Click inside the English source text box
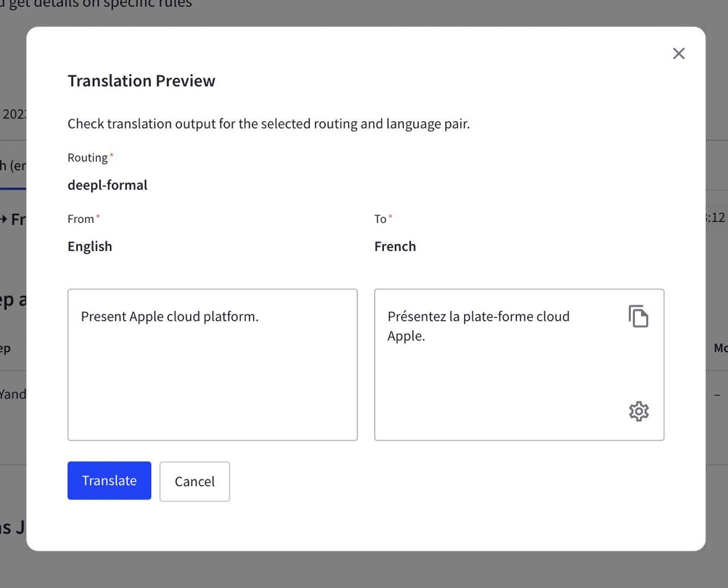 point(212,364)
